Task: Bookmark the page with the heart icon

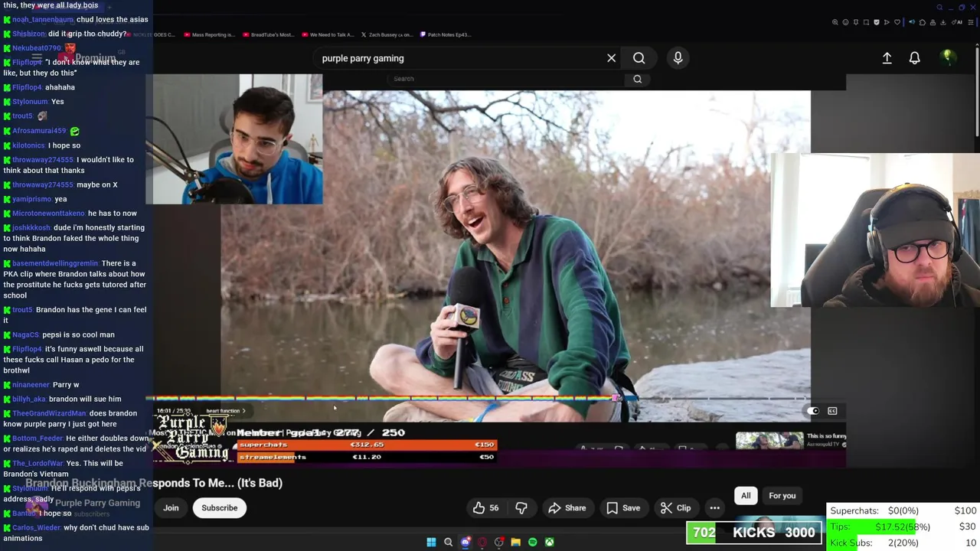Action: click(x=897, y=22)
